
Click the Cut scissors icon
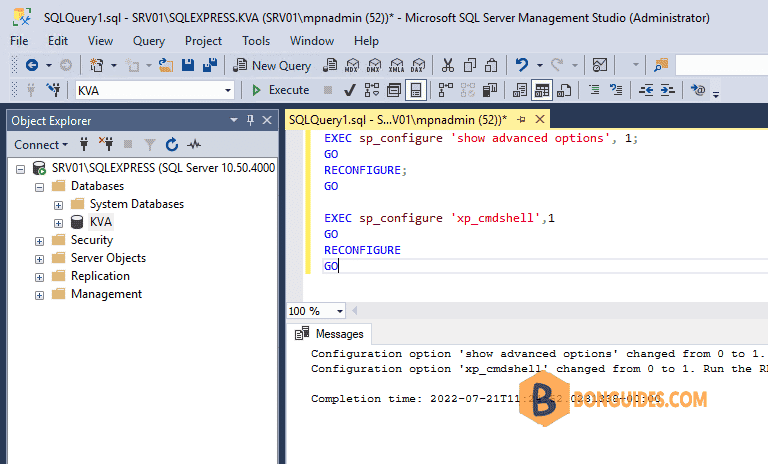448,65
